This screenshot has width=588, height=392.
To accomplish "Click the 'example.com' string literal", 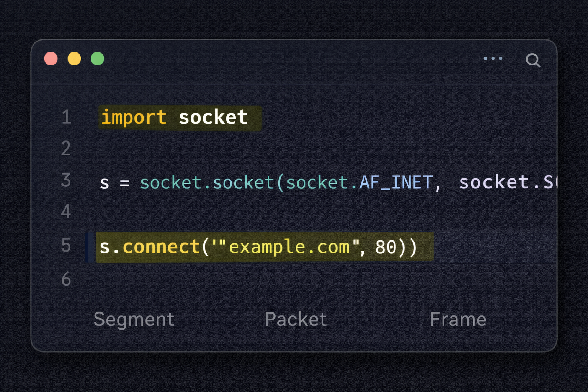I will coord(289,247).
